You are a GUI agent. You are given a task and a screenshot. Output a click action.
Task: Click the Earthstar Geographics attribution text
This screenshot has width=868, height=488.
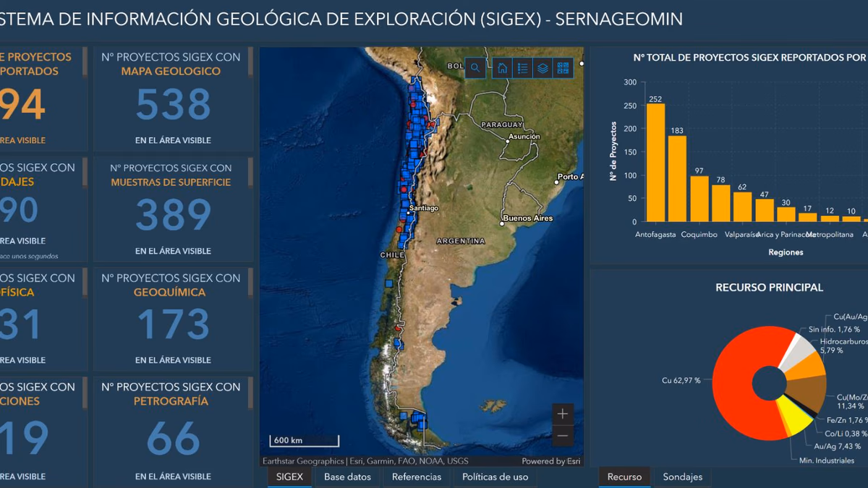365,461
